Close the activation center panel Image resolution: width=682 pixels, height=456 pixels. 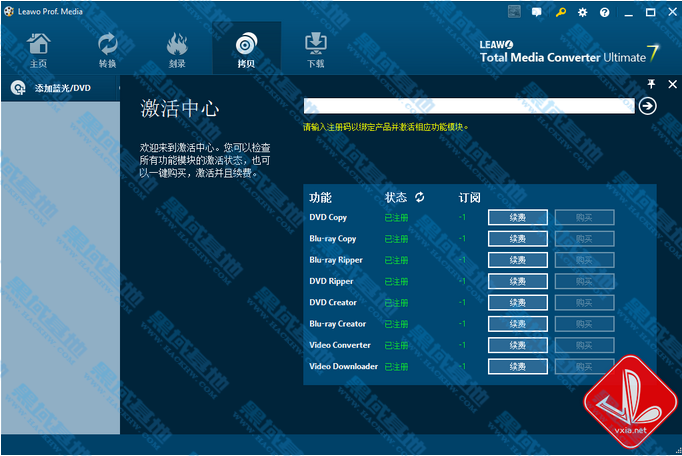[672, 84]
